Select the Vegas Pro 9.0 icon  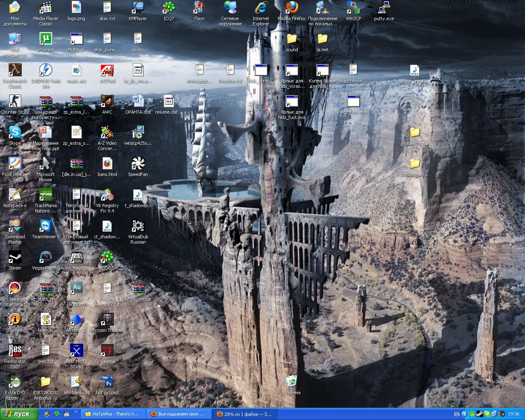point(46,260)
